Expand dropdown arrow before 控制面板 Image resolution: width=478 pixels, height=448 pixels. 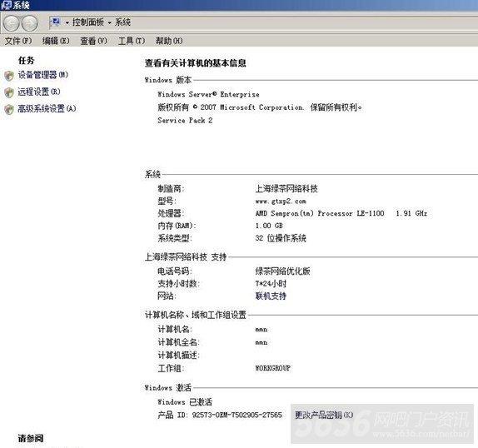[x=67, y=22]
